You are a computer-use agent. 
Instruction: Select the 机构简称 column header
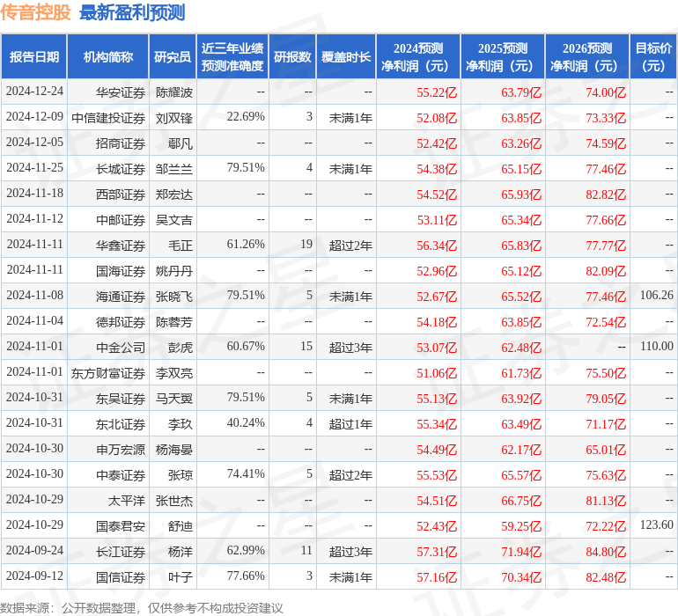(108, 56)
